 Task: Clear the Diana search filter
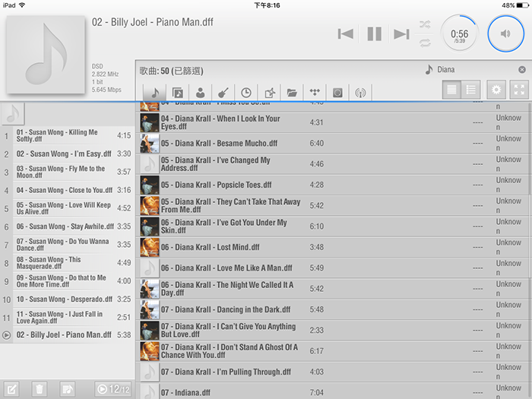click(x=522, y=70)
